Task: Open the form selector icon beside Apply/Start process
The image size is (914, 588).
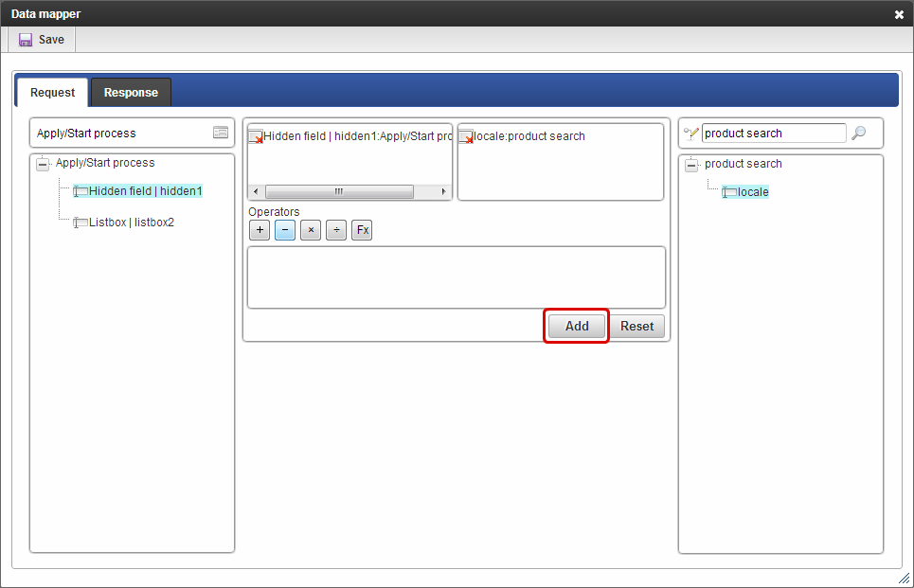Action: (x=221, y=133)
